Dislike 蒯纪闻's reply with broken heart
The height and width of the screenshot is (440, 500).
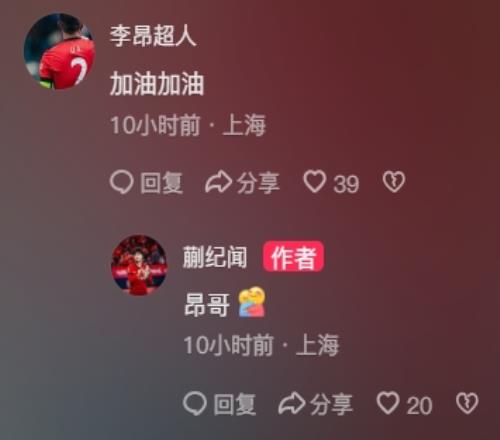(x=467, y=403)
